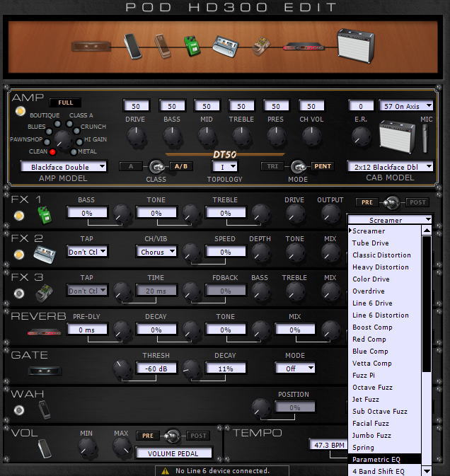
Task: Click the microphone icon under MIC
Action: (x=425, y=139)
